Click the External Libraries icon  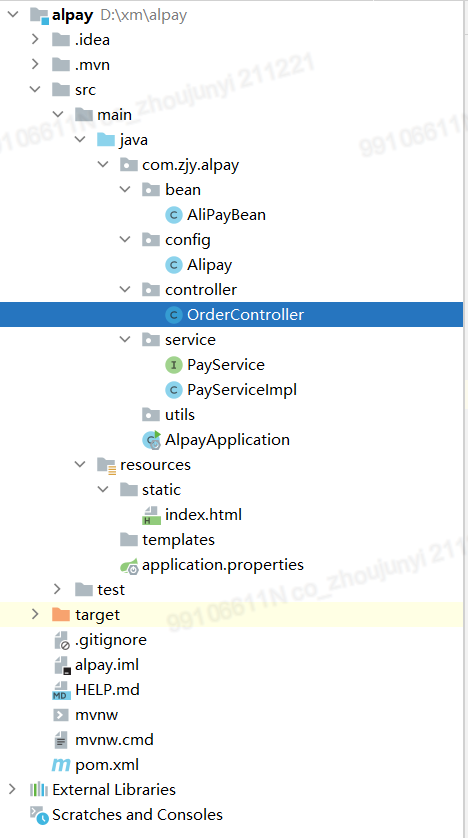pos(39,790)
